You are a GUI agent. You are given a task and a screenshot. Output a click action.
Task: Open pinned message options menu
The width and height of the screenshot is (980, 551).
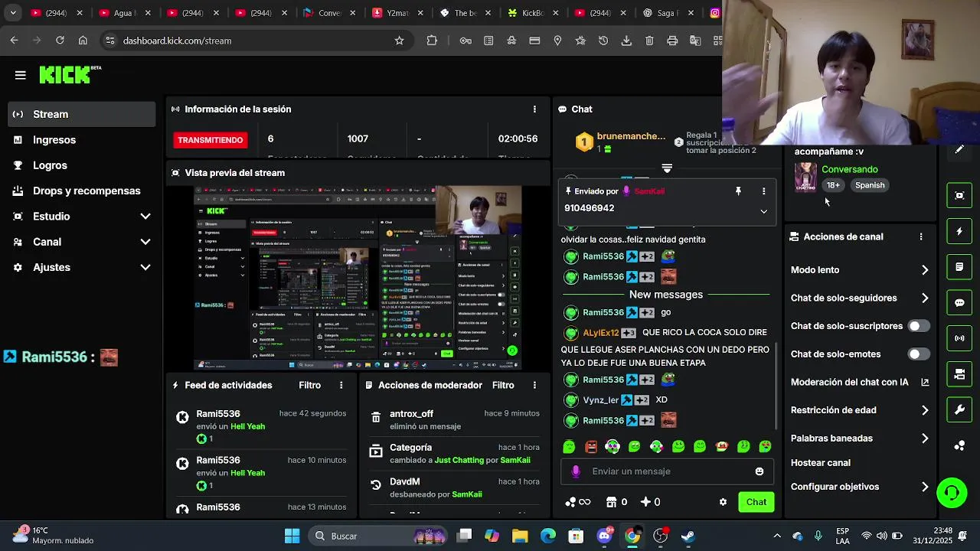coord(763,191)
